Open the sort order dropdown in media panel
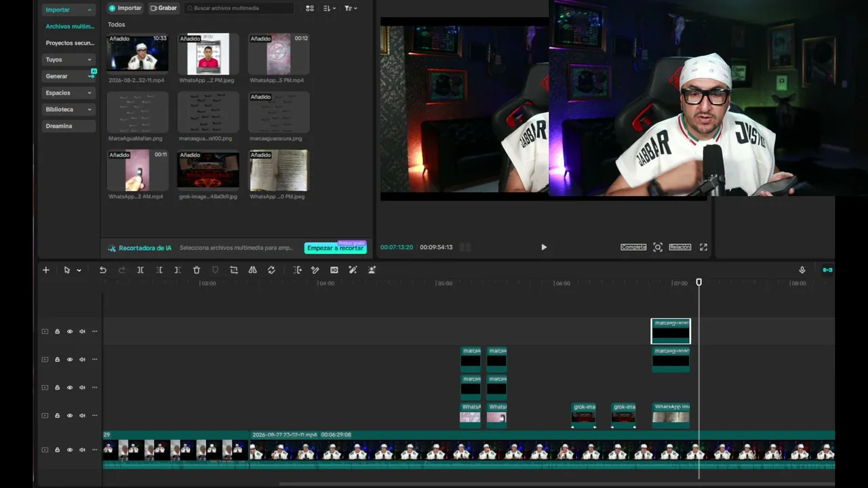 (329, 8)
